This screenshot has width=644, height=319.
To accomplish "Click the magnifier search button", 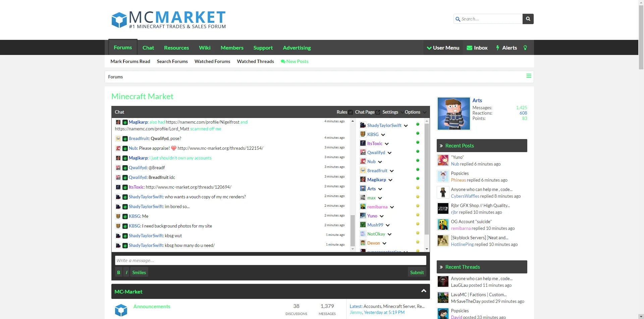I will pos(528,19).
